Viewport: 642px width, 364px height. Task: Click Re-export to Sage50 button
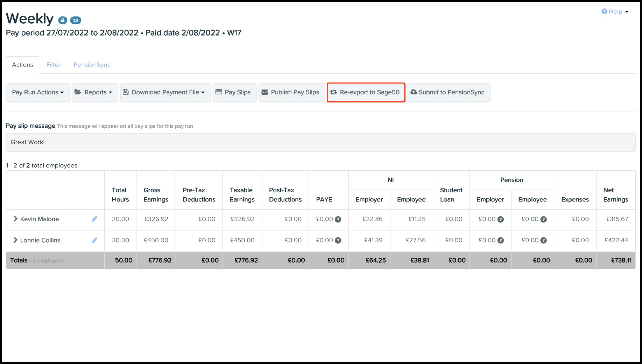[x=366, y=92]
